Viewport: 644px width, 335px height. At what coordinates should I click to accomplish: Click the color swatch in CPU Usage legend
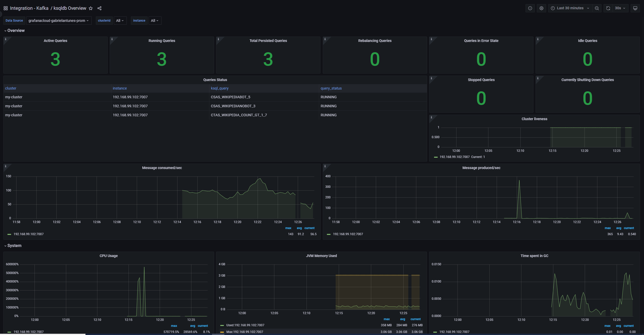[x=9, y=332]
